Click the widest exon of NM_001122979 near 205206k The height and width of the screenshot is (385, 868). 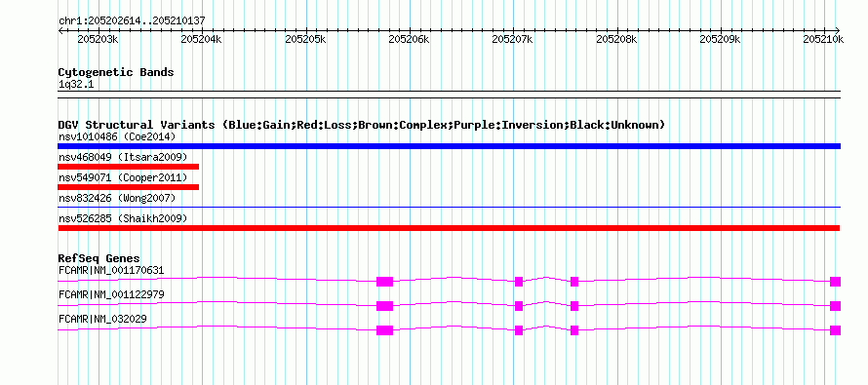click(x=384, y=306)
